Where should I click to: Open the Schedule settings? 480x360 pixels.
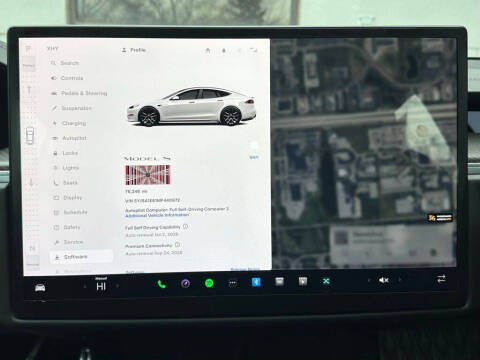pyautogui.click(x=71, y=212)
